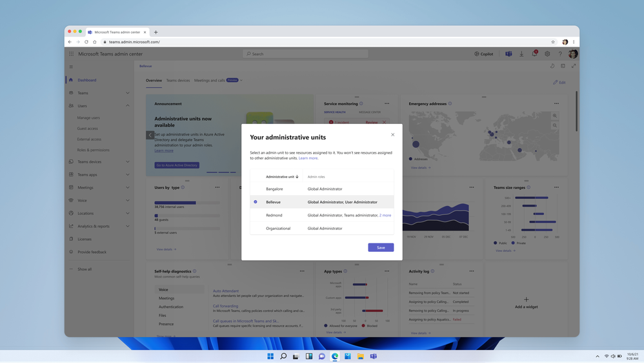Open a new browser tab
644x363 pixels.
156,32
